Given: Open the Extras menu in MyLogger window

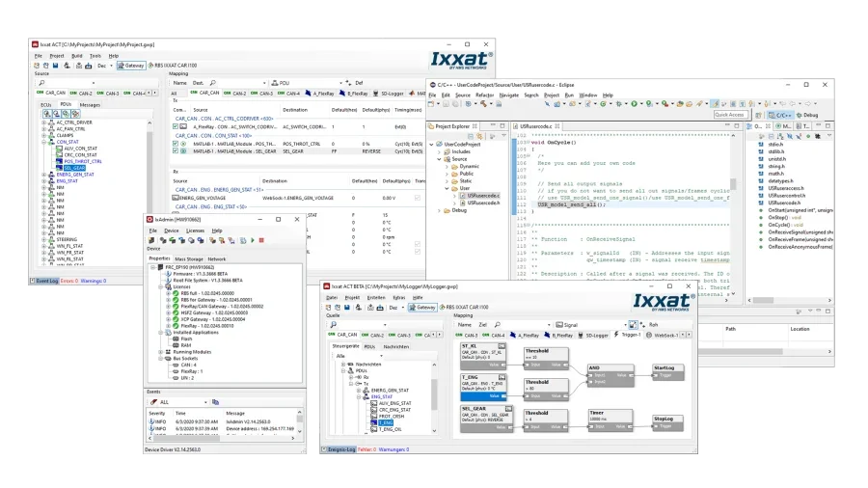Looking at the screenshot, I should [398, 298].
